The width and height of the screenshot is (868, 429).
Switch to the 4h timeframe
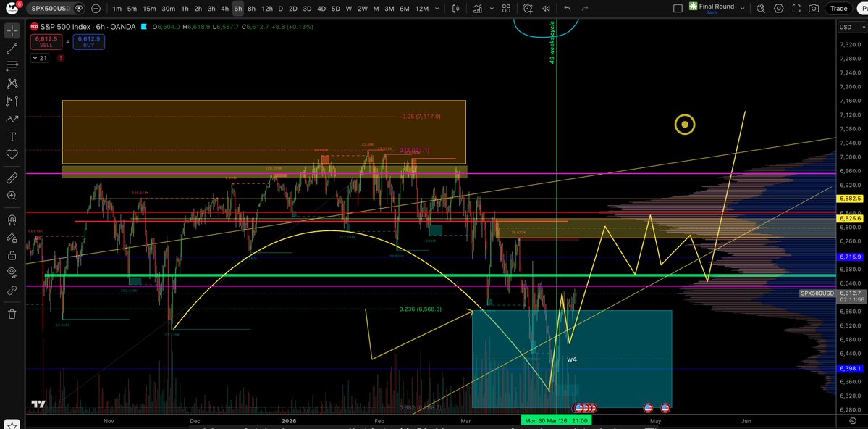tap(224, 9)
